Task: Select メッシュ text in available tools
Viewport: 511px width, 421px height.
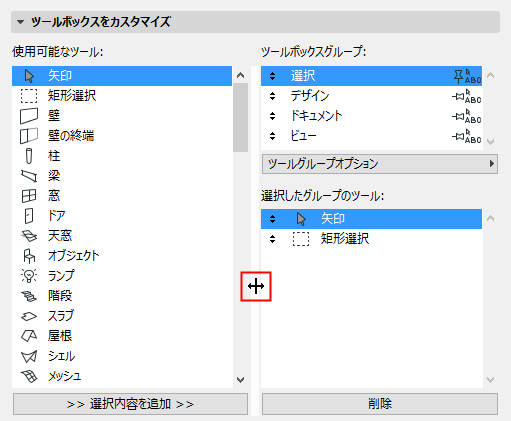Action: coord(65,376)
